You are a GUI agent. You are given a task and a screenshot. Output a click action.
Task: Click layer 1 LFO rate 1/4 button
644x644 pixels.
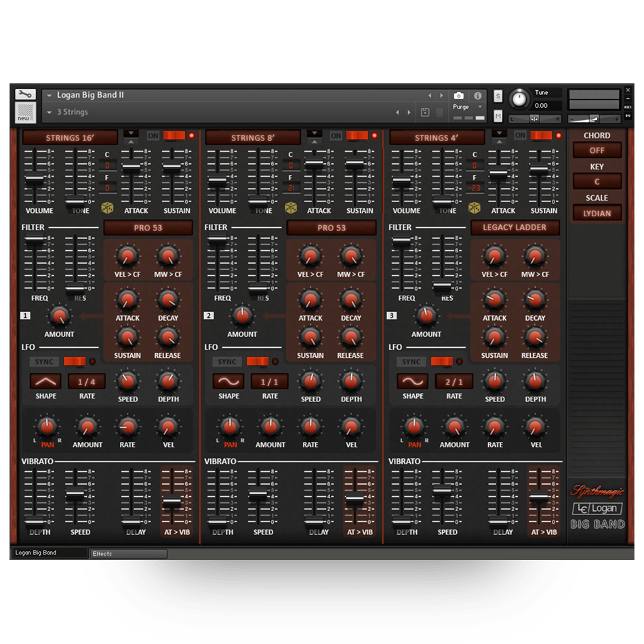pyautogui.click(x=87, y=382)
